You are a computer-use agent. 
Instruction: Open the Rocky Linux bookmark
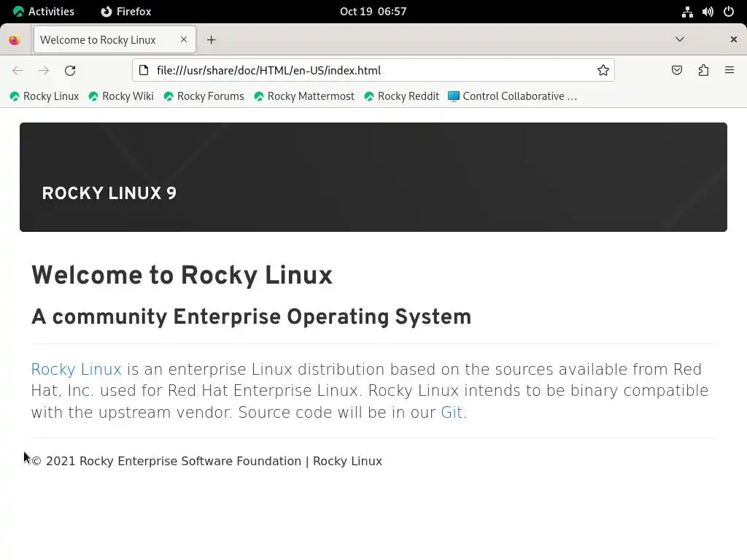[44, 97]
